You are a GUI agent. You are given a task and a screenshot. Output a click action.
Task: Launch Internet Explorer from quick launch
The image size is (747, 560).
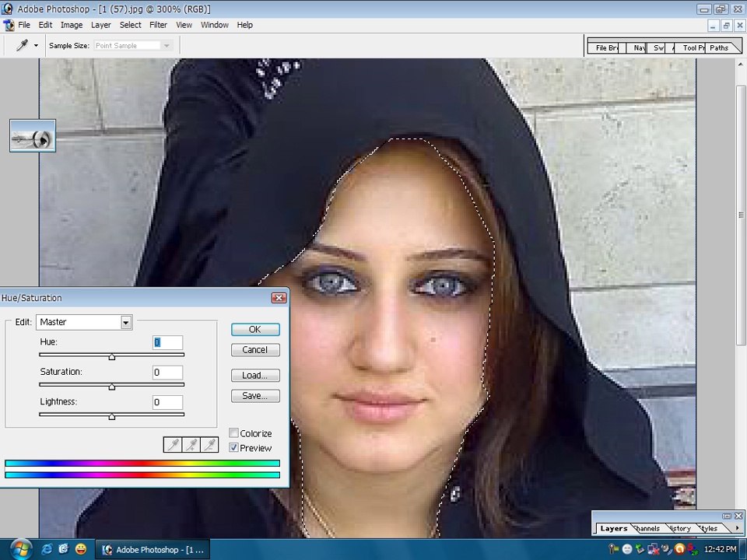click(x=47, y=549)
